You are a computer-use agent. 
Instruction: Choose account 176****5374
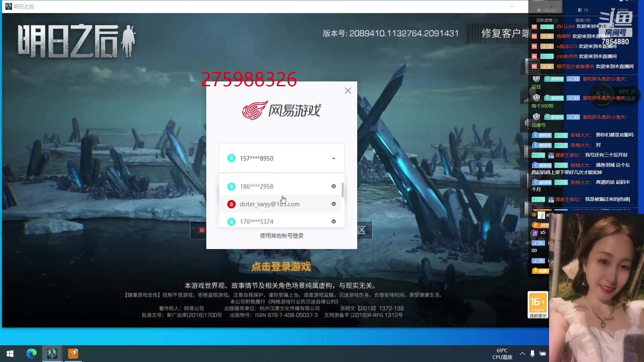pos(280,221)
